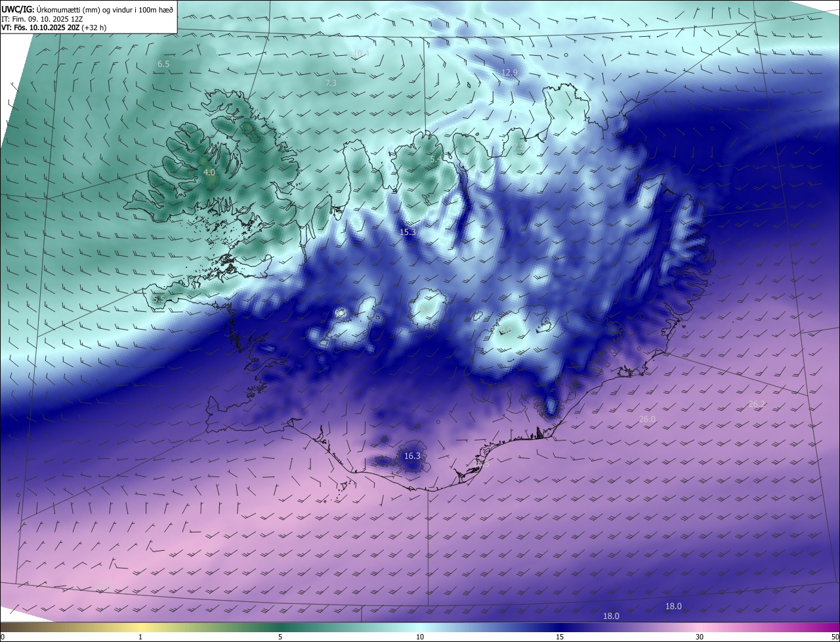Click the 10.4 value label
Screen dimensions: 840x642
click(360, 53)
